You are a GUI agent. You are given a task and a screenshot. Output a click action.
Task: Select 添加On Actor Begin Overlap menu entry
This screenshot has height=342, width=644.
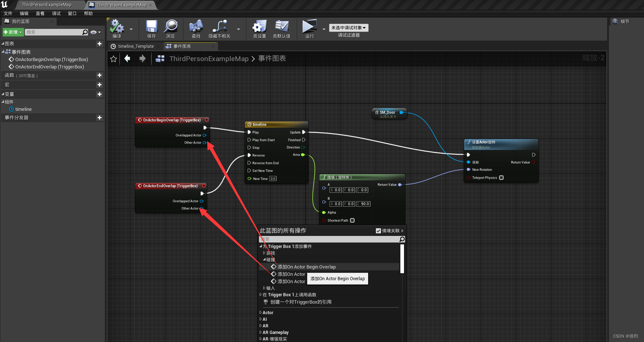(x=329, y=267)
